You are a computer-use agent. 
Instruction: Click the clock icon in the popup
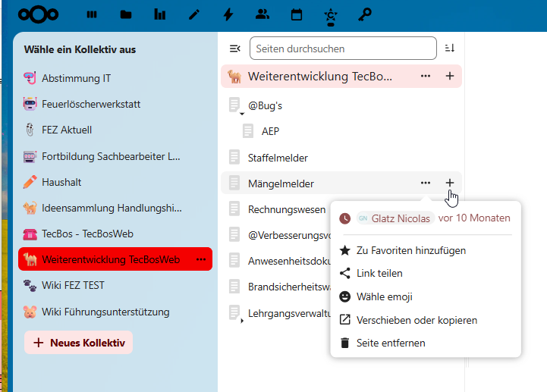pos(345,218)
